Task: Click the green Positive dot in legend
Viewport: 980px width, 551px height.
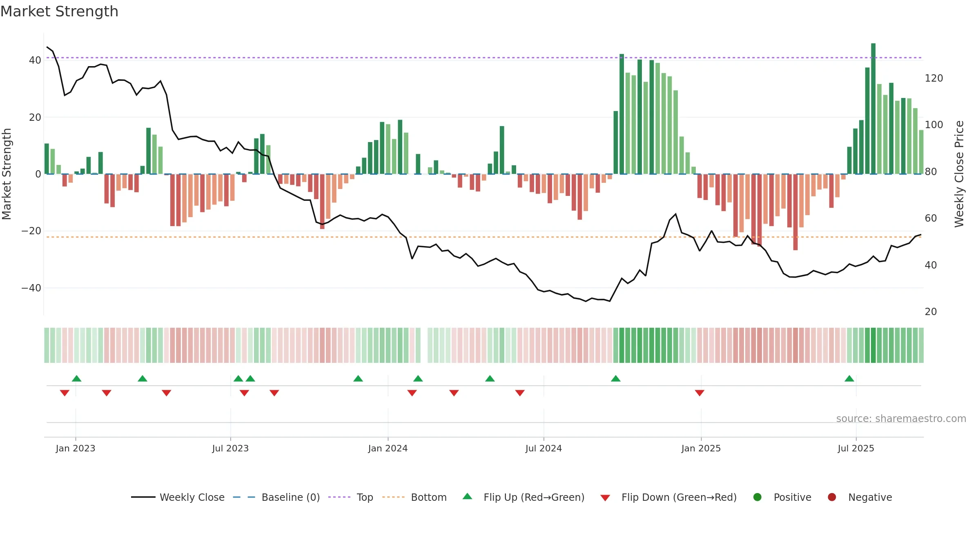Action: (757, 497)
